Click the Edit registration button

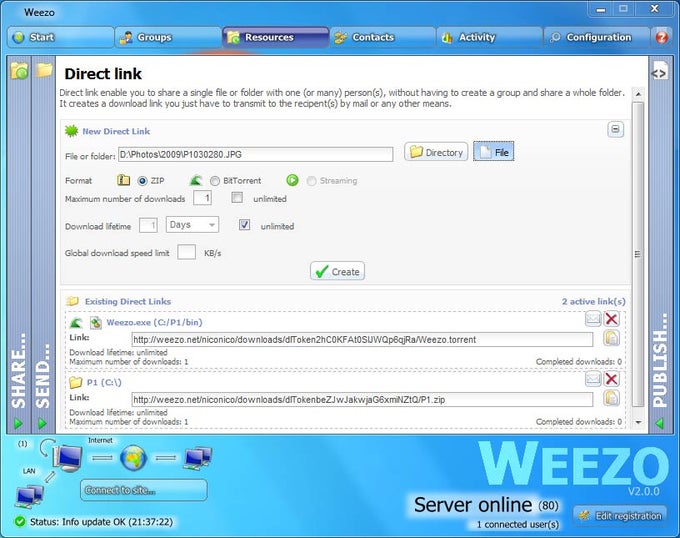click(x=620, y=516)
